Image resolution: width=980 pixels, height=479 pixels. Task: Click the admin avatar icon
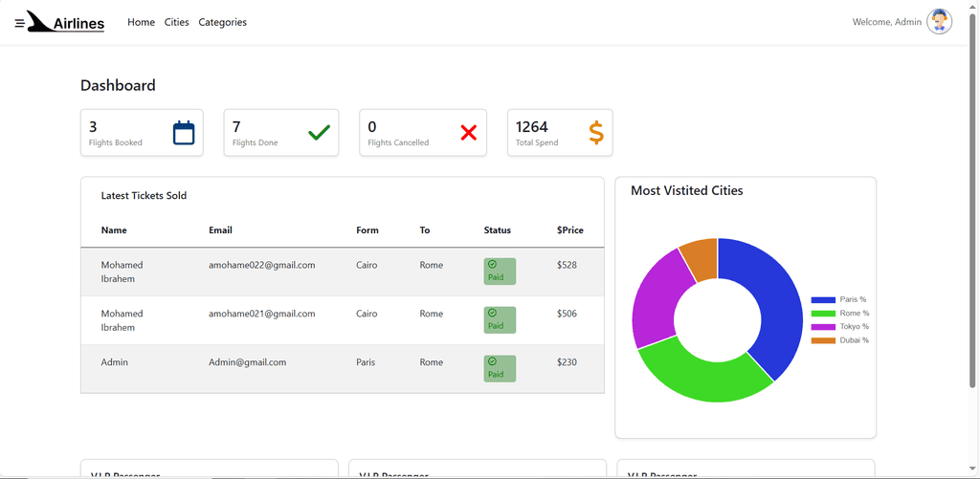(x=939, y=22)
